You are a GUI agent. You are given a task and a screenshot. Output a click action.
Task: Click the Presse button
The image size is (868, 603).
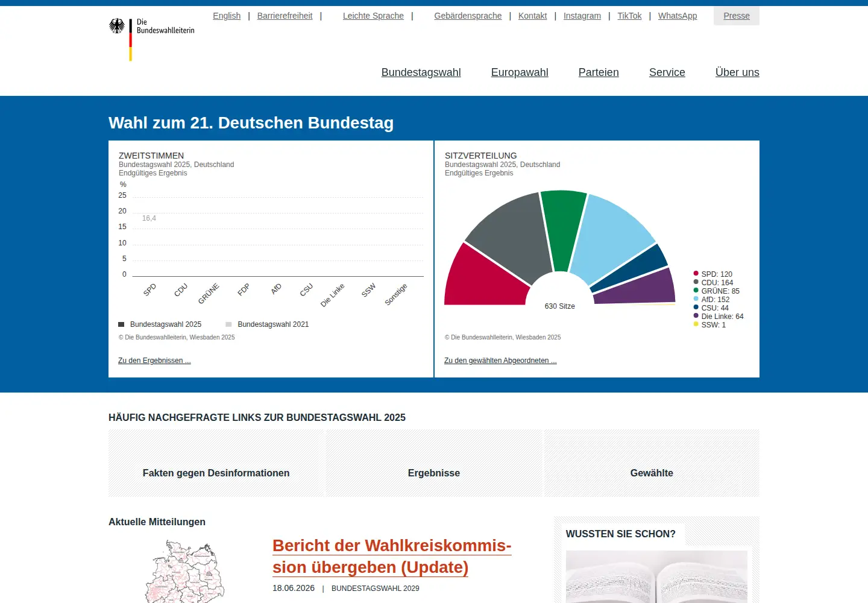[x=737, y=16]
